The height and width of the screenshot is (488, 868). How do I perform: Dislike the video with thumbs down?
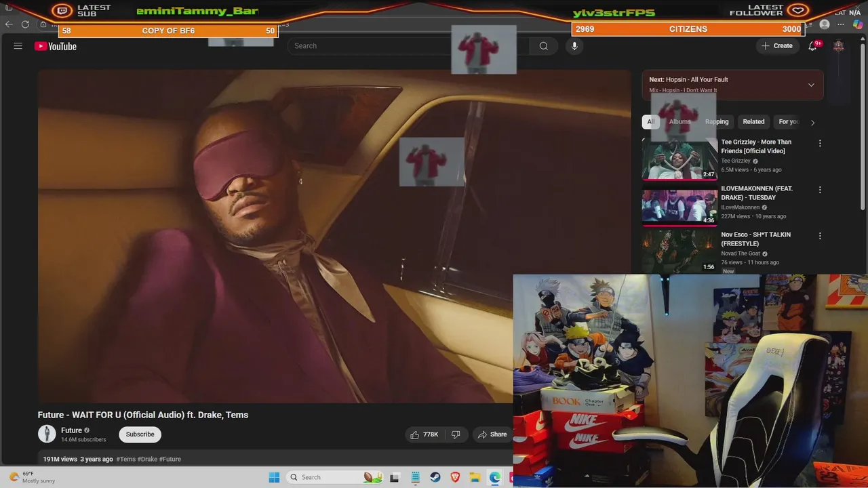(x=456, y=434)
